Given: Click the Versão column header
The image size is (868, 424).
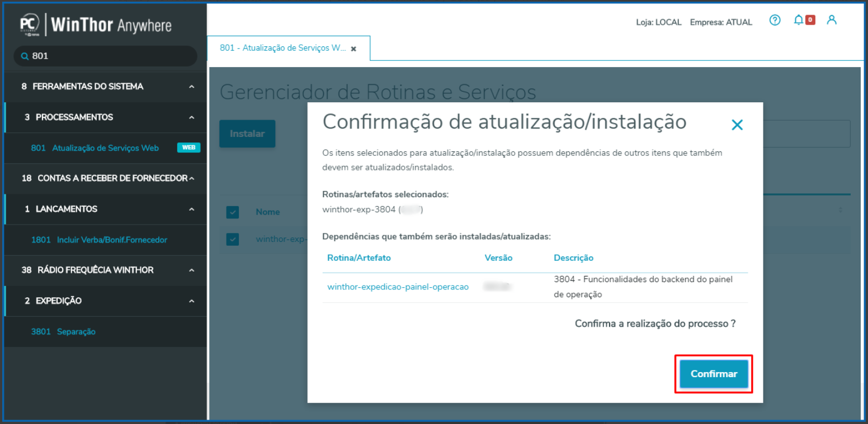Looking at the screenshot, I should tap(498, 258).
